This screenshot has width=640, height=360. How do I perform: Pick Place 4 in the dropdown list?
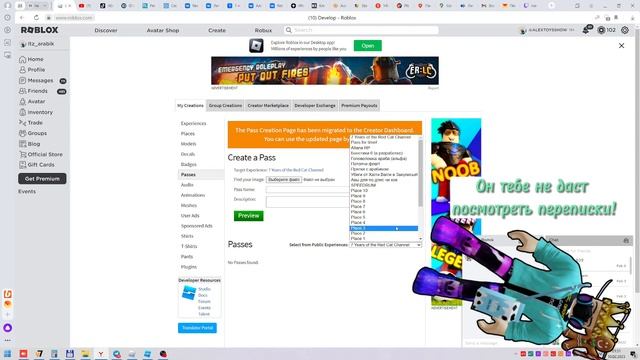pos(384,222)
